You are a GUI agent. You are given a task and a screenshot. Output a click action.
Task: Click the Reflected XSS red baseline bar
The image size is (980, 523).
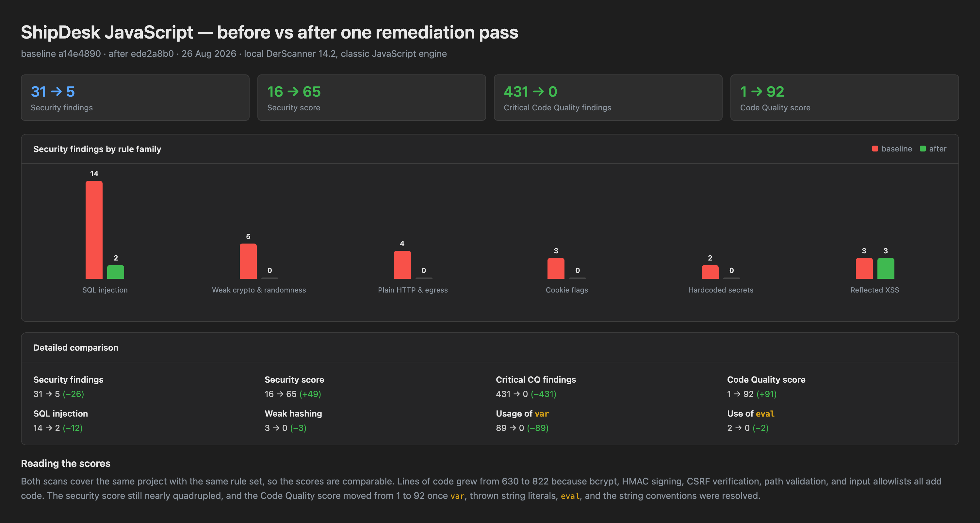point(864,268)
